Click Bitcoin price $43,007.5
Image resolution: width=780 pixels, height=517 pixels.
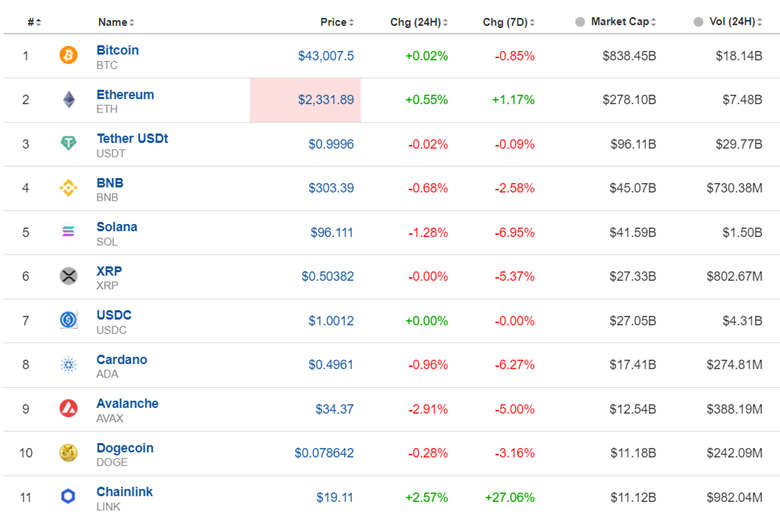pyautogui.click(x=326, y=56)
